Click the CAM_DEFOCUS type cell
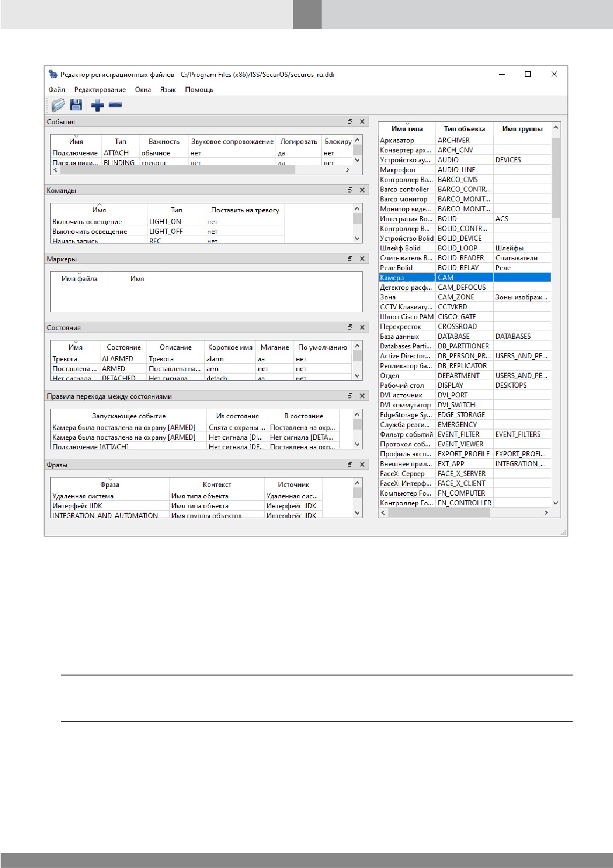Viewport: 613px width, 868px height. coord(464,288)
